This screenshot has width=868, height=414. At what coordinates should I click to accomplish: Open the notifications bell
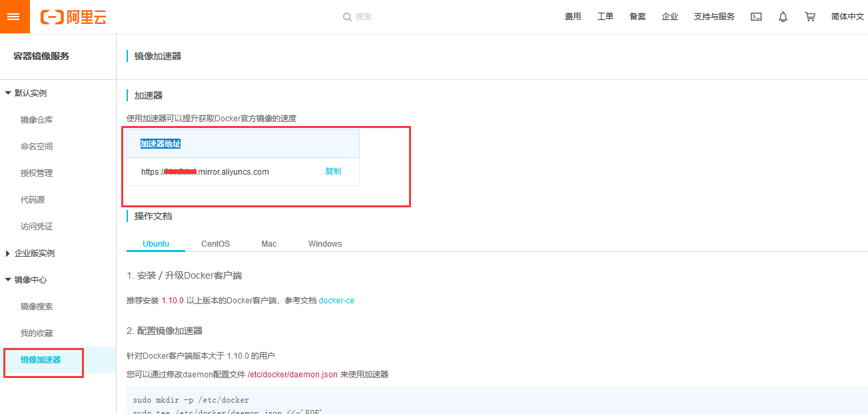click(783, 17)
